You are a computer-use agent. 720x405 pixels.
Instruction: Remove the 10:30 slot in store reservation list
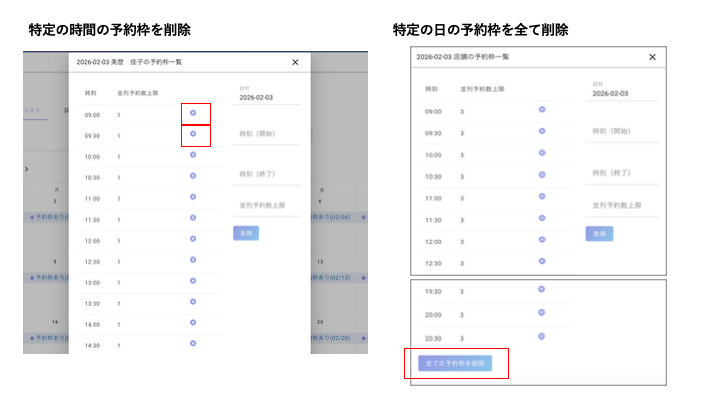click(x=542, y=175)
